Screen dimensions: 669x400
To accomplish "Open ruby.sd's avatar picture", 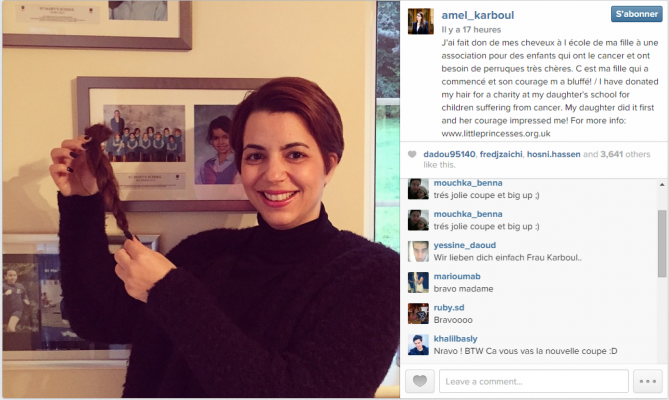I will (418, 313).
